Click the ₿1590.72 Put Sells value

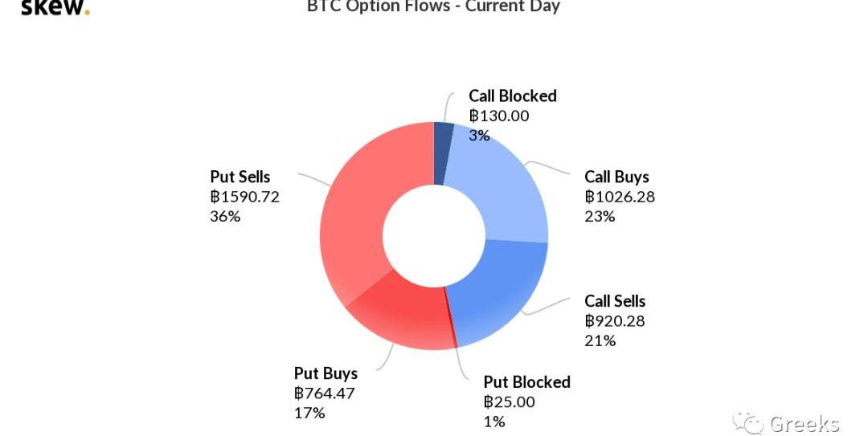click(x=245, y=197)
